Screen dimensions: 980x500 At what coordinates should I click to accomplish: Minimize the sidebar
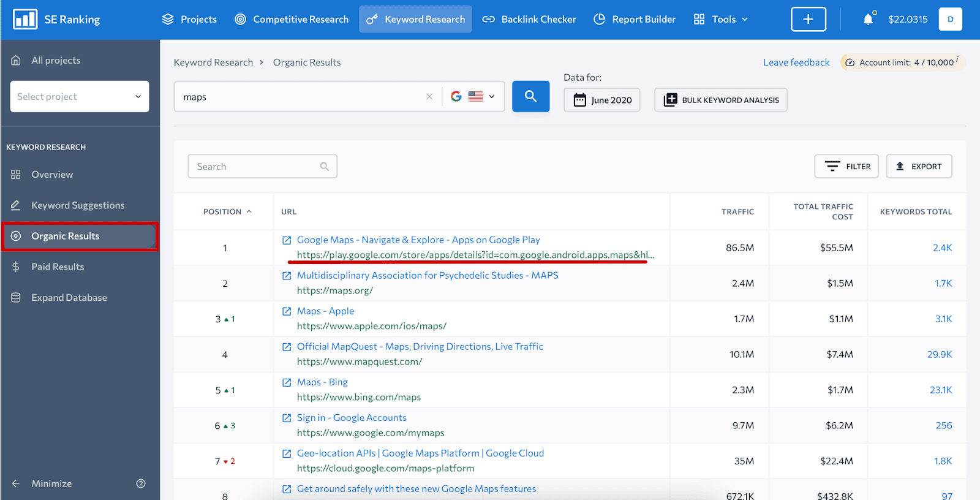pos(42,483)
